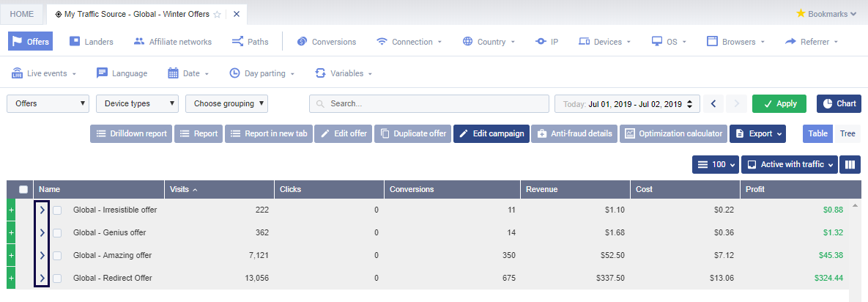Image resolution: width=868 pixels, height=302 pixels.
Task: Click the previous date range arrow
Action: (x=714, y=104)
